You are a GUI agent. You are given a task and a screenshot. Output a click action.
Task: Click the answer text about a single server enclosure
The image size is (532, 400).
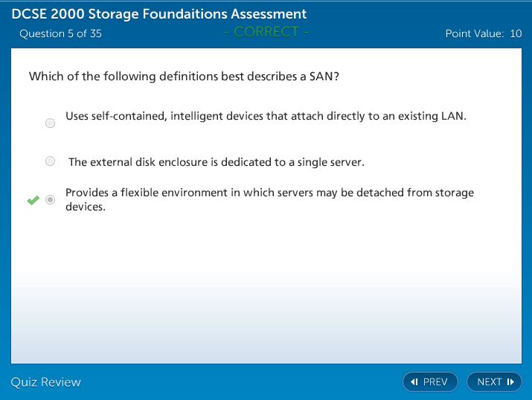[x=216, y=162]
